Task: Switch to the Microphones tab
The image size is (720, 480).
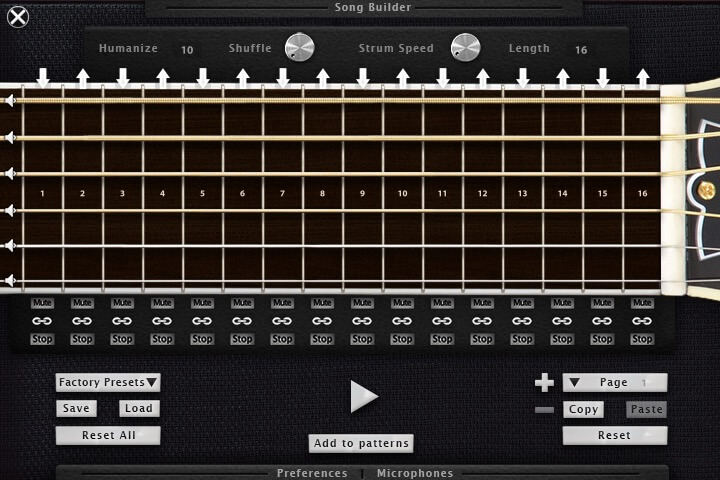Action: (414, 473)
